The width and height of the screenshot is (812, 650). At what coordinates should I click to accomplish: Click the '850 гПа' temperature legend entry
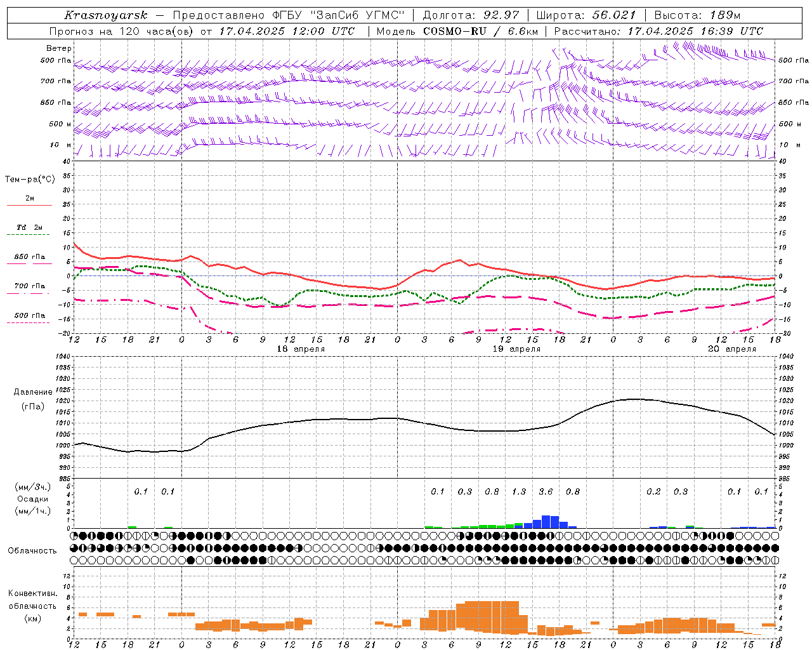click(x=30, y=257)
